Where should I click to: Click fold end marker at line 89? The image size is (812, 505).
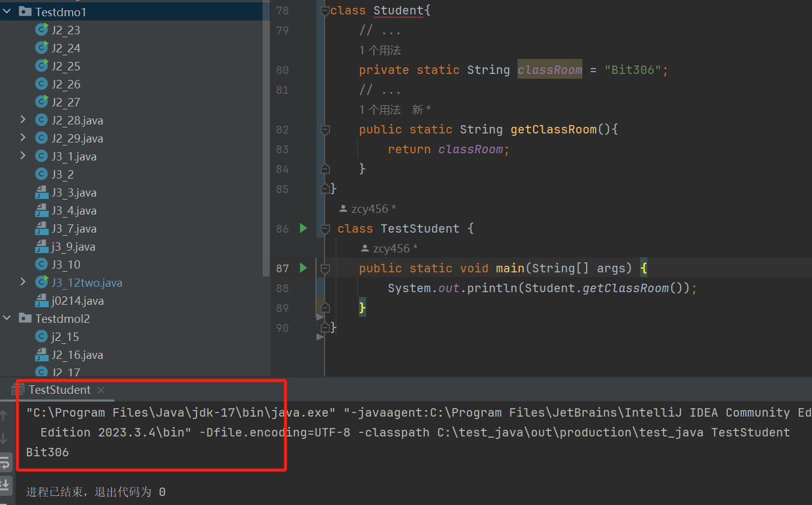point(325,308)
